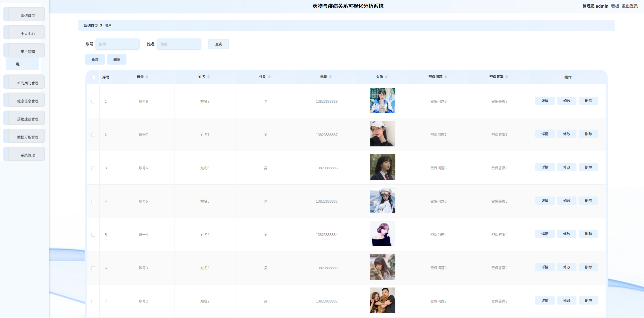Sort by 密保答案 column arrows
Screen dimensions: 644x318
(507, 77)
